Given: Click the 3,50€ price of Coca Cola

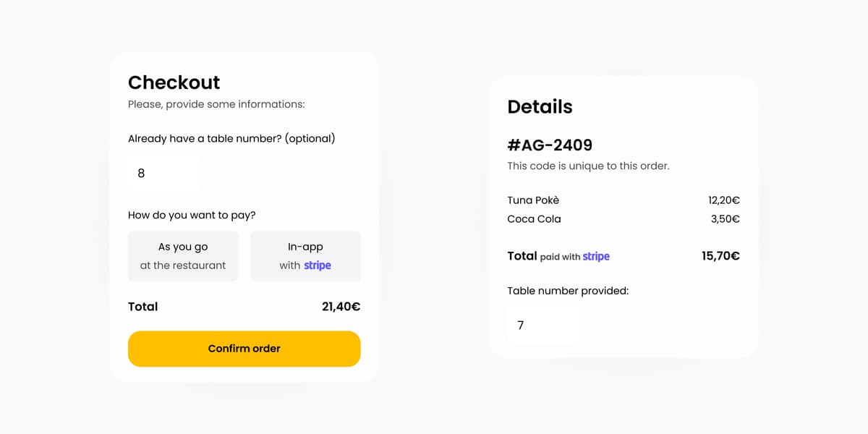Looking at the screenshot, I should pyautogui.click(x=725, y=219).
